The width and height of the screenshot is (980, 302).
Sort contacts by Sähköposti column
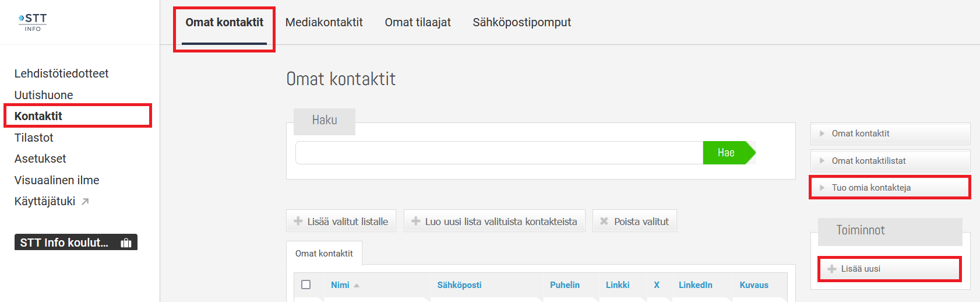pyautogui.click(x=459, y=285)
